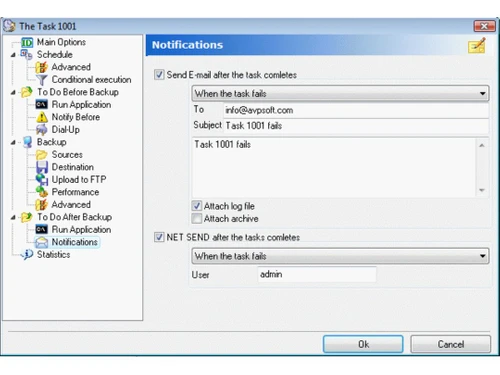Select the Notify Before tree item
Screen dimensions: 500x375
[76, 117]
